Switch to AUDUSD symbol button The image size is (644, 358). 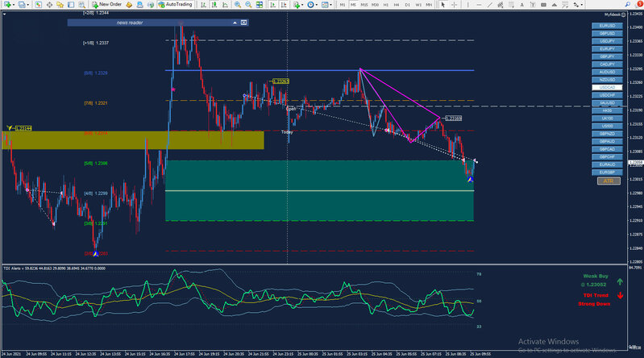pyautogui.click(x=607, y=72)
